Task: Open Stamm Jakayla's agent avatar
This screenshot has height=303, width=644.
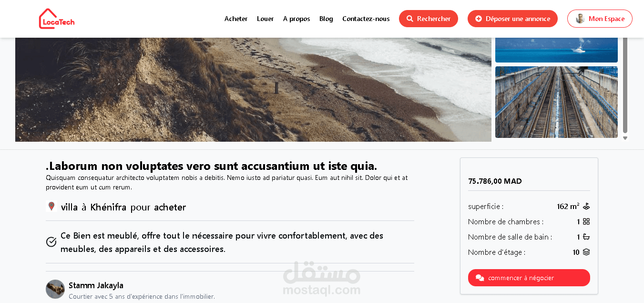Action: pos(55,289)
